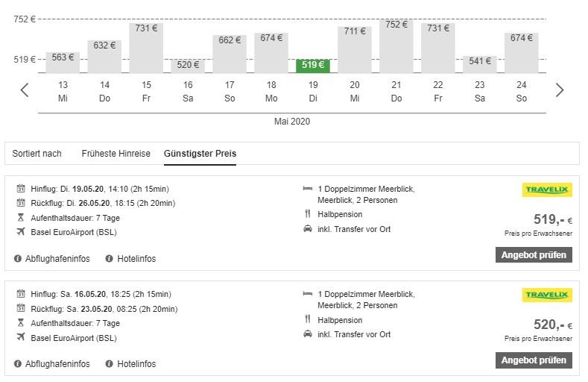Image resolution: width=588 pixels, height=382 pixels.
Task: Pick the 541 € bar for Saturday 23
Action: coord(480,64)
